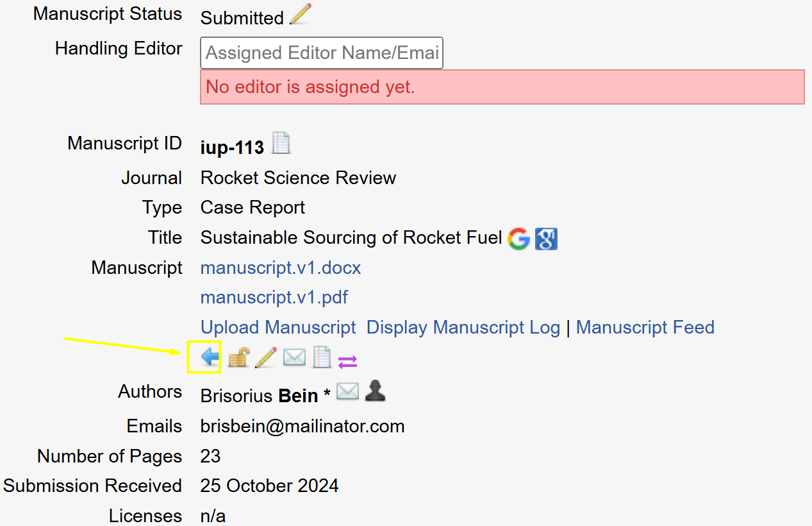Image resolution: width=812 pixels, height=526 pixels.
Task: Click note icon beside Manuscript ID iup-113
Action: pos(281,144)
